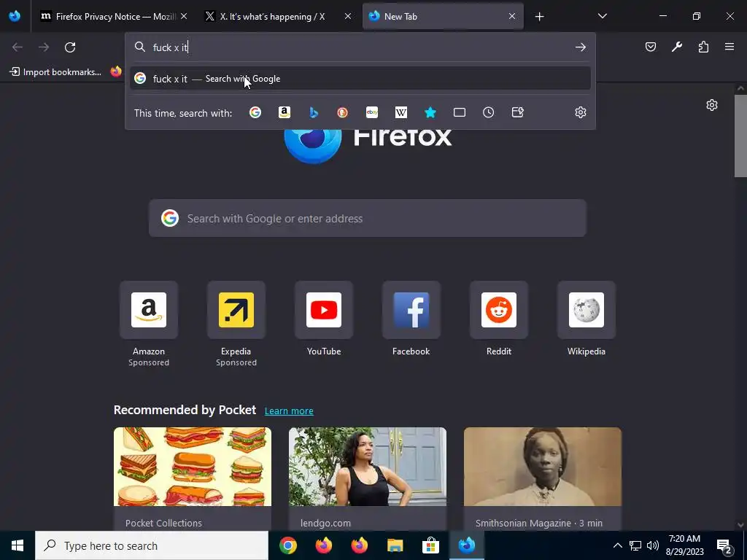Click Import bookmarks in bookmarks toolbar
Image resolution: width=747 pixels, height=560 pixels.
coord(55,72)
